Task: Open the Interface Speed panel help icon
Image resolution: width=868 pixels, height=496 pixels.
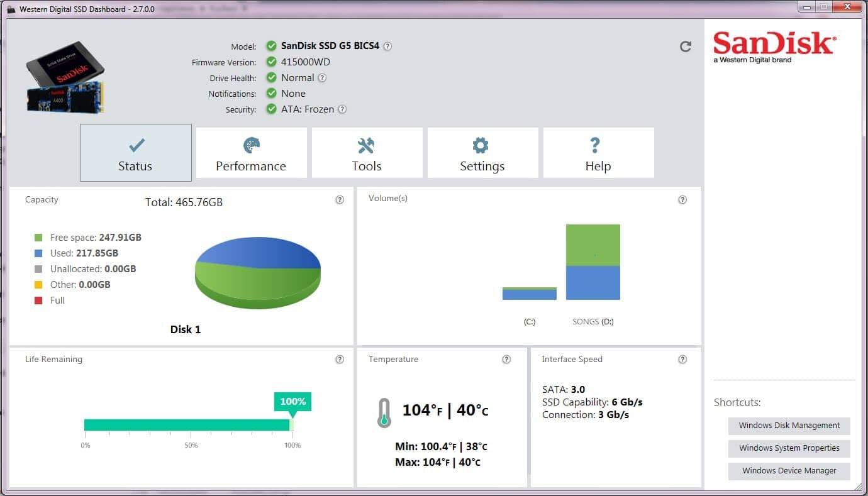Action: 682,360
